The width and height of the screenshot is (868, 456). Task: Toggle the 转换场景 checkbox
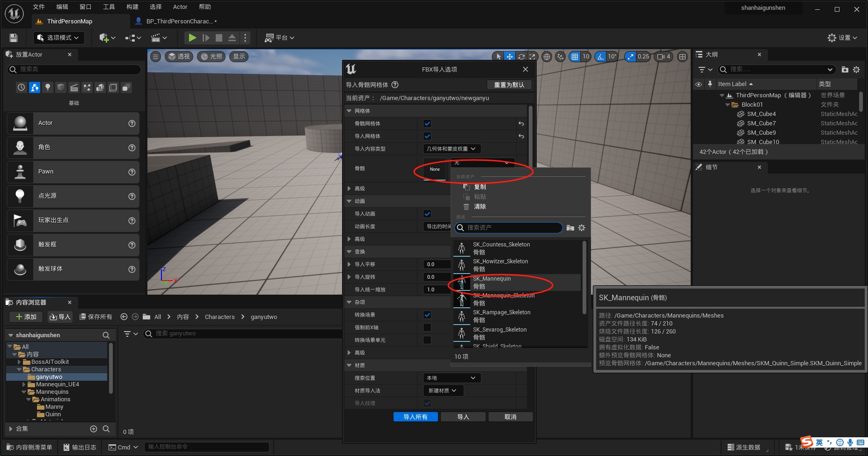427,315
